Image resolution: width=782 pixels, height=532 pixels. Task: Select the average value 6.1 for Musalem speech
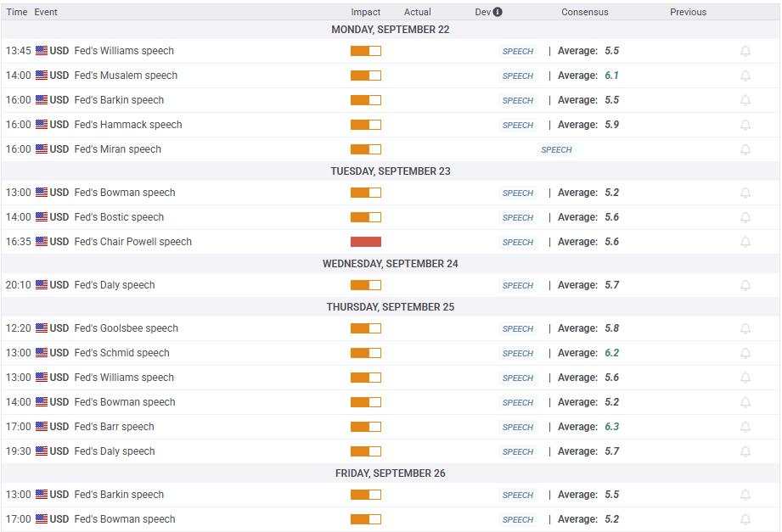[x=610, y=76]
